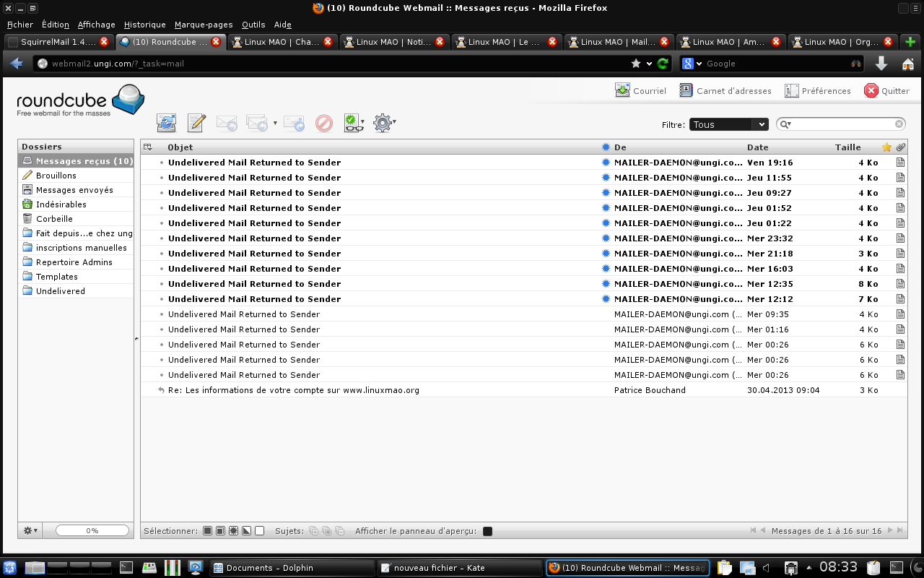Select unread messages icon in Sélectionner
Screen dimensions: 924x578
coord(234,531)
